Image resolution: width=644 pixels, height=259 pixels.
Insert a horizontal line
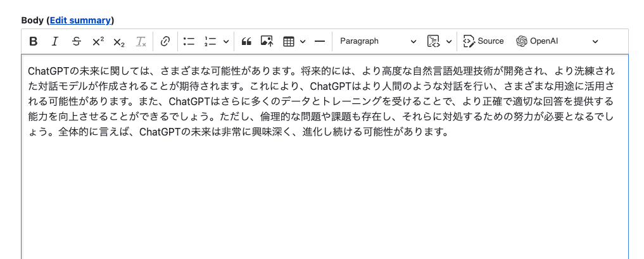coord(320,41)
